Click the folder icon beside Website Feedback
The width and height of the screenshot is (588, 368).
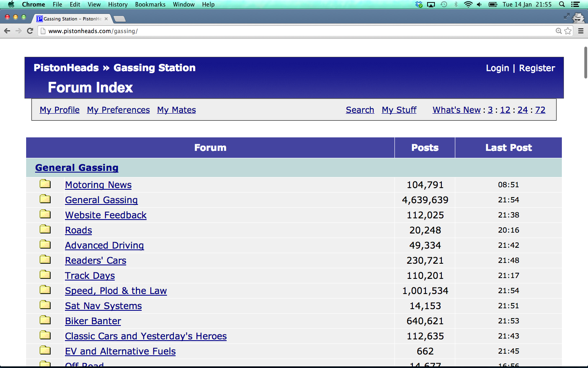click(x=45, y=214)
